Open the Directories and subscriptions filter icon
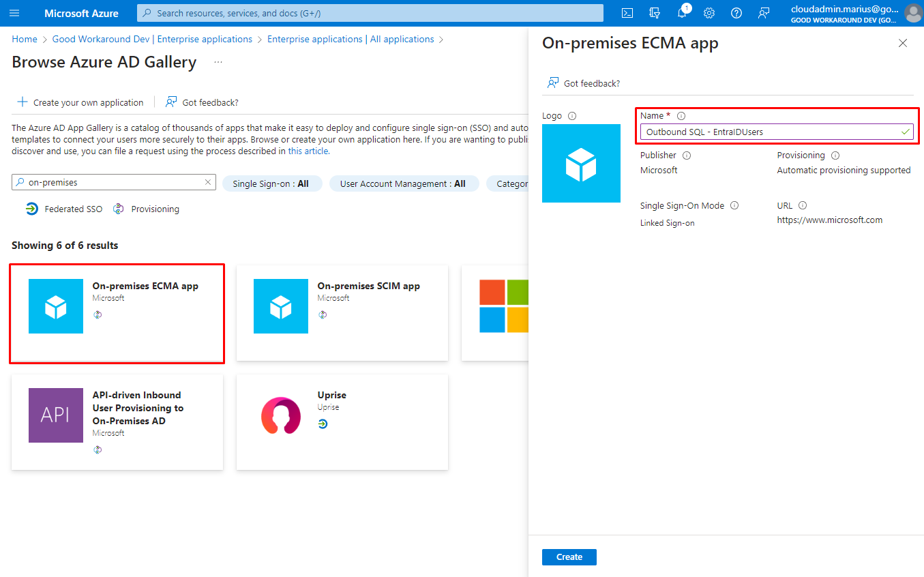Viewport: 924px width, 577px height. point(655,13)
